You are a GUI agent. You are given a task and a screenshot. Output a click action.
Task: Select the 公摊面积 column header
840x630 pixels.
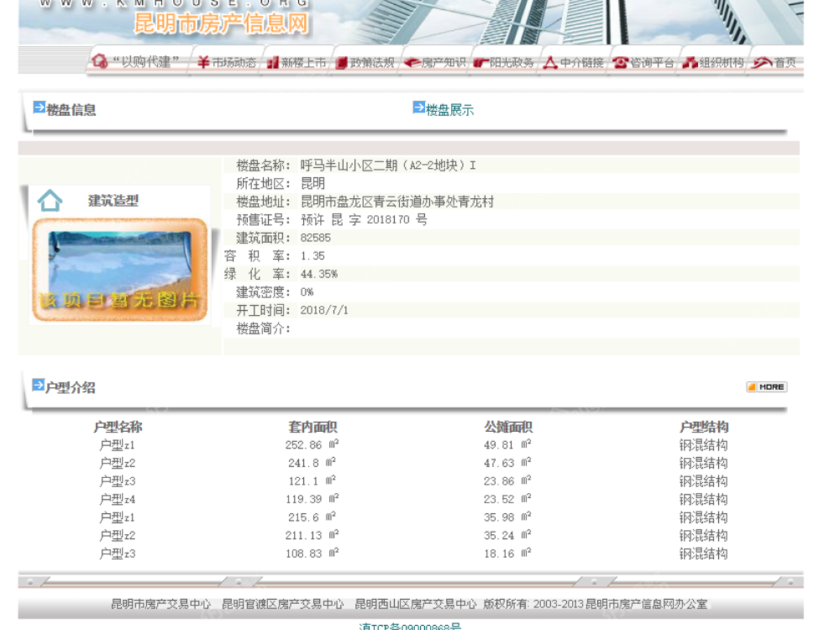tap(508, 427)
